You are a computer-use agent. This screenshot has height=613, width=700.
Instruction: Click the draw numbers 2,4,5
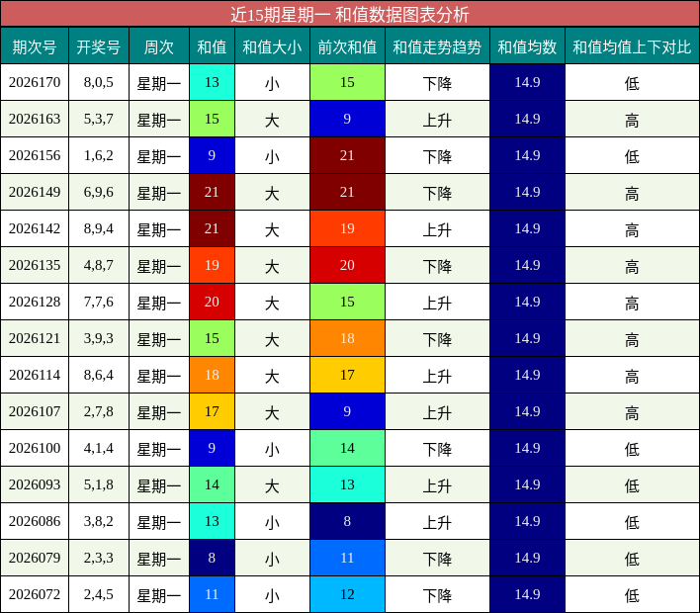pyautogui.click(x=98, y=594)
